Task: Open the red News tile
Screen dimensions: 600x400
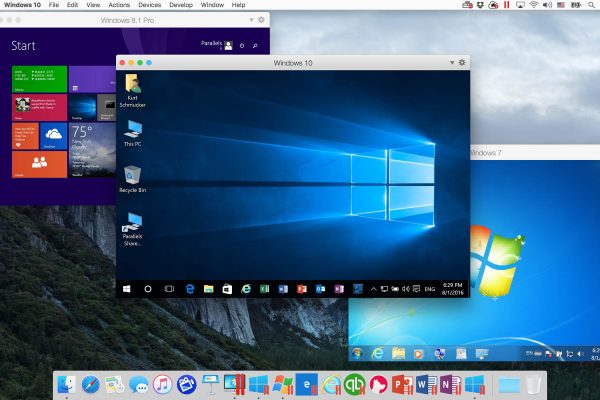Action: point(39,108)
